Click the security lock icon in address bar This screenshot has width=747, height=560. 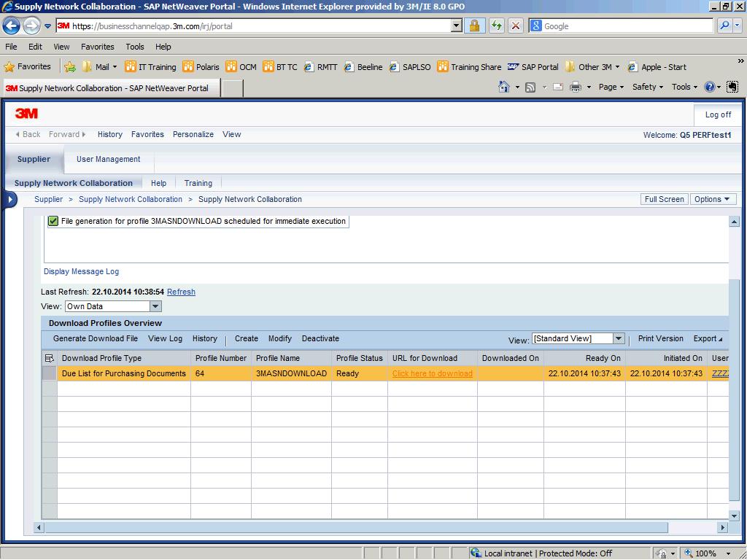474,26
